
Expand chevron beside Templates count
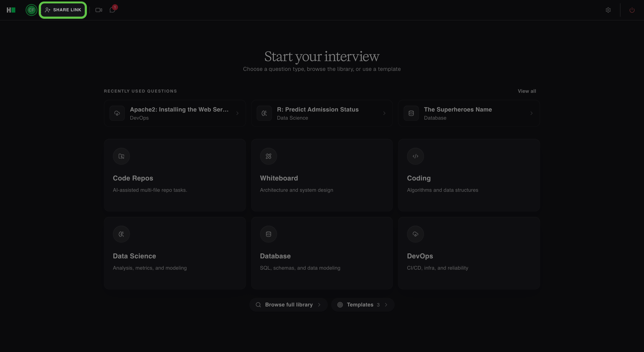[x=386, y=305]
